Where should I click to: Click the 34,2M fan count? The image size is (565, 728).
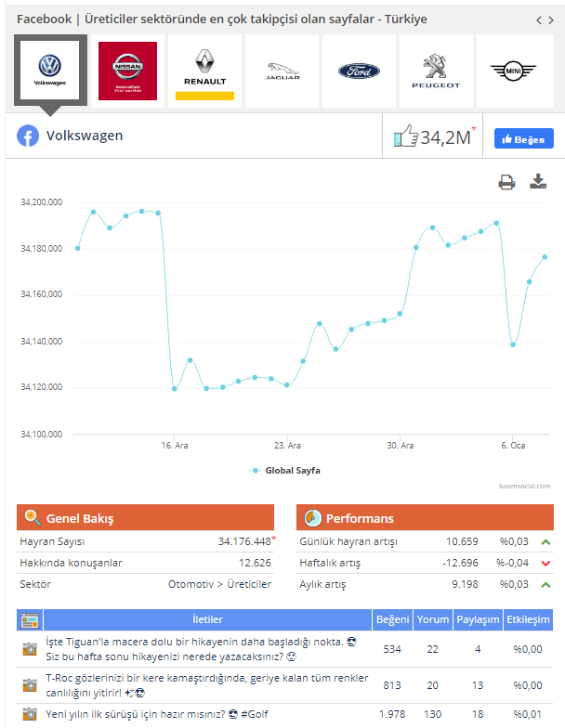[446, 137]
